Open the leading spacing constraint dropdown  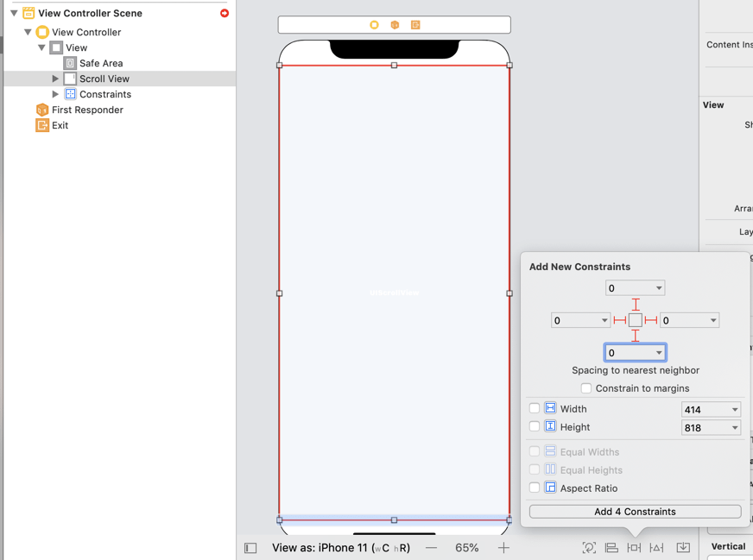point(580,320)
